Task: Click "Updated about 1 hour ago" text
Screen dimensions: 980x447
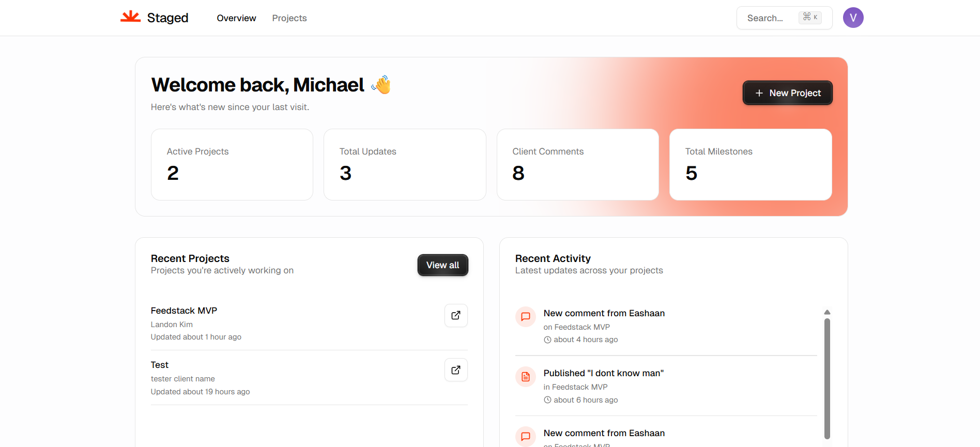Action: click(x=196, y=337)
